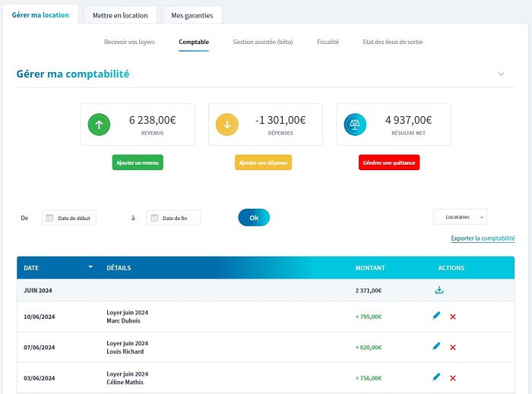Image resolution: width=532 pixels, height=394 pixels.
Task: Edit the Marc Dubois rent entry
Action: point(436,316)
